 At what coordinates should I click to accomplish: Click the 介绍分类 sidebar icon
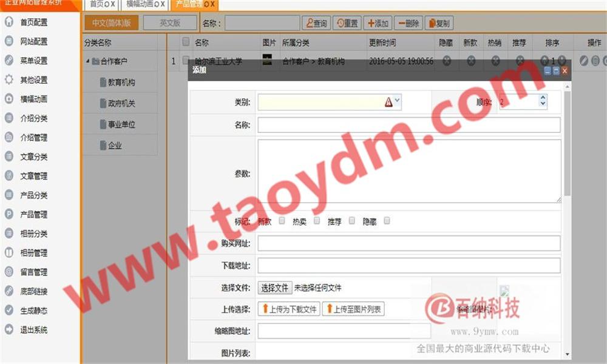9,118
